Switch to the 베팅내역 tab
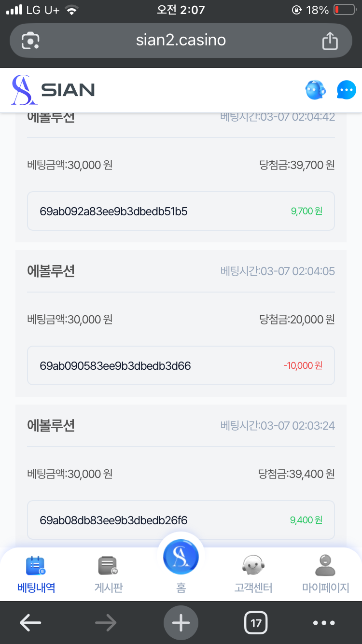This screenshot has height=644, width=362. tap(36, 574)
